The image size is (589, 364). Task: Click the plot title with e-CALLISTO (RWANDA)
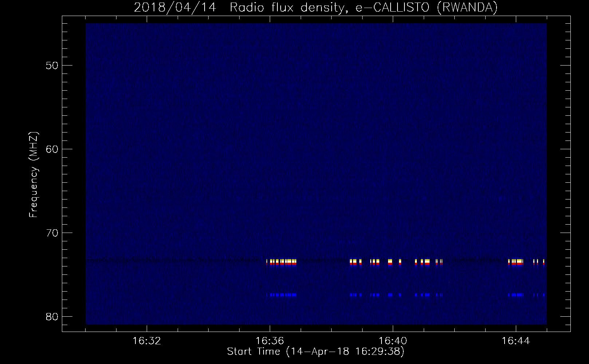pos(316,7)
